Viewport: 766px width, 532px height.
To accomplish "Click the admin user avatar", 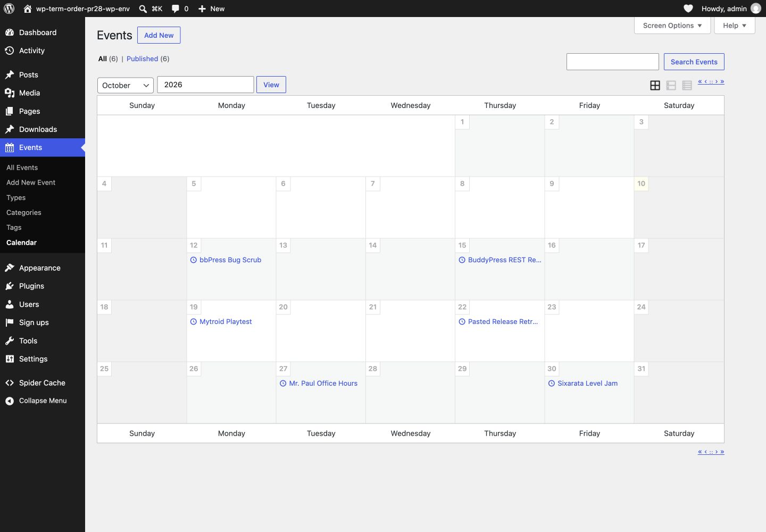I will [x=755, y=9].
